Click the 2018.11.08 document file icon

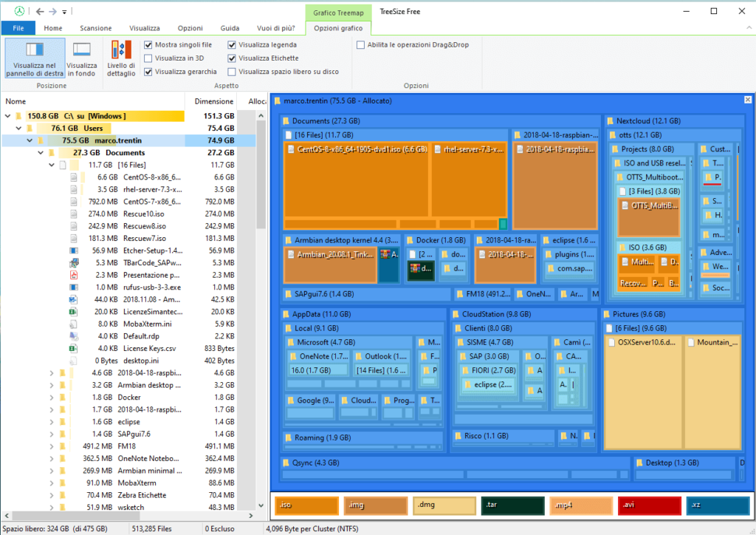[74, 299]
